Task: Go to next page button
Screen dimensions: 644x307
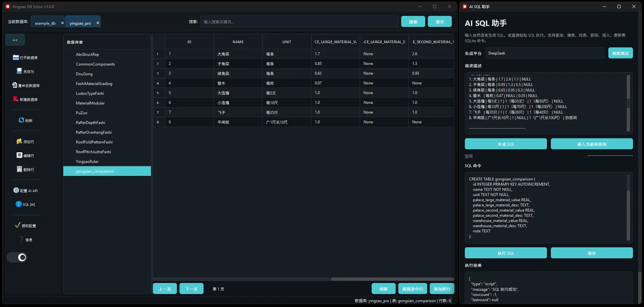Action: [191, 289]
